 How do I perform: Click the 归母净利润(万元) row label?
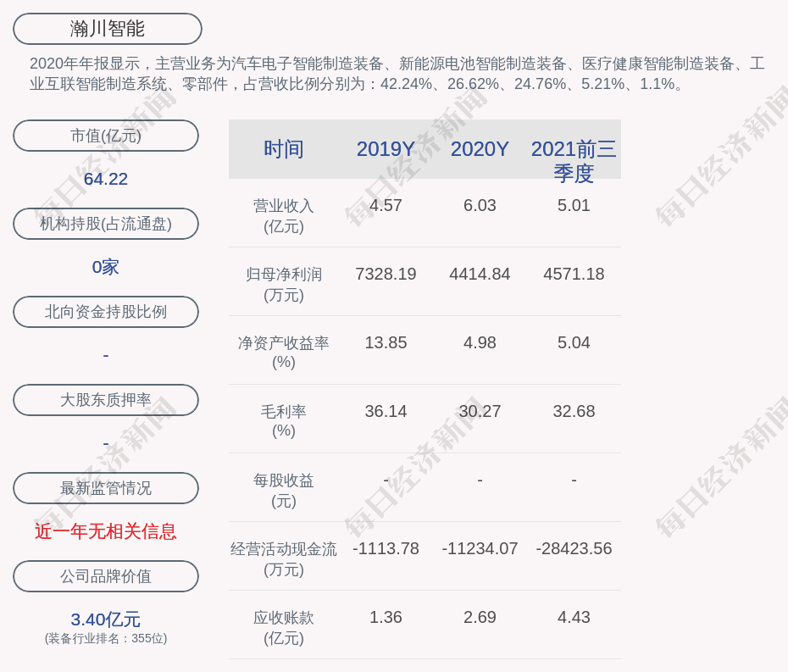tap(284, 285)
